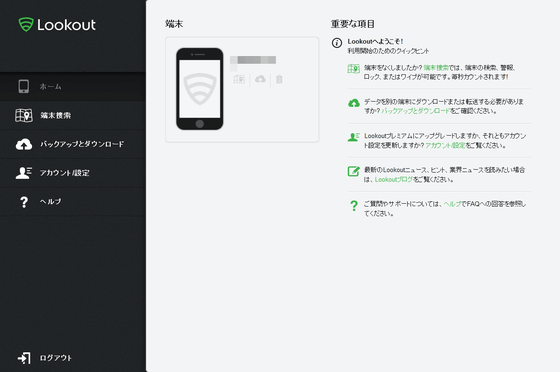This screenshot has width=560, height=372.
Task: Click the device card trash icon
Action: pyautogui.click(x=279, y=79)
